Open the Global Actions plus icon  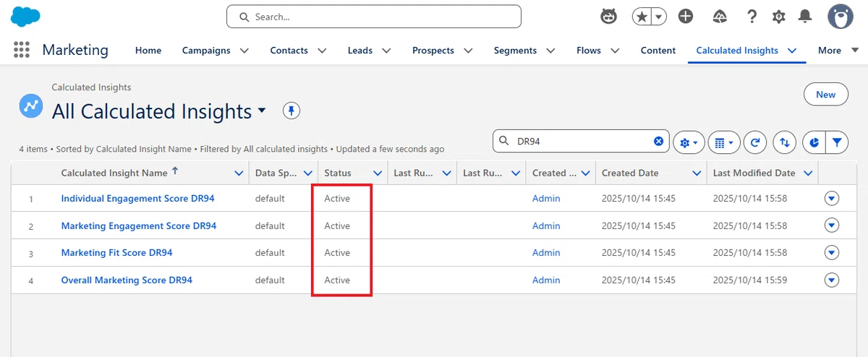pyautogui.click(x=686, y=17)
